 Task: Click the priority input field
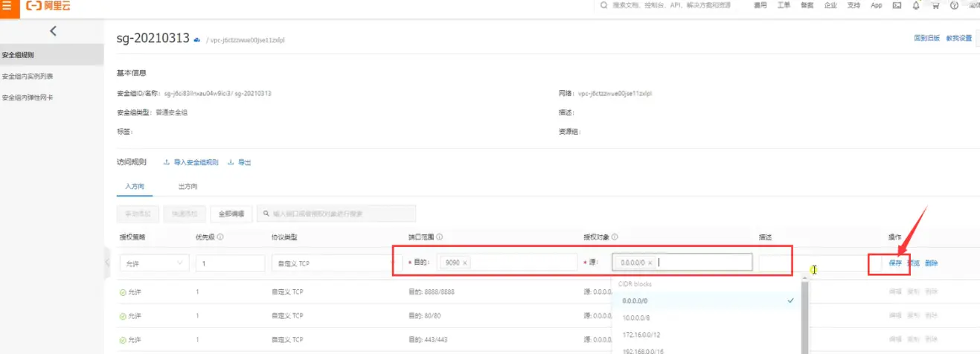[x=230, y=263]
